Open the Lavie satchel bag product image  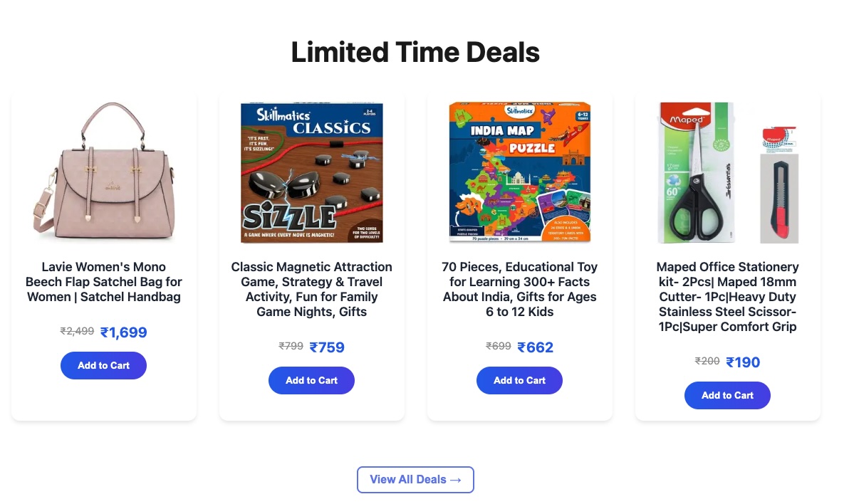pyautogui.click(x=104, y=173)
